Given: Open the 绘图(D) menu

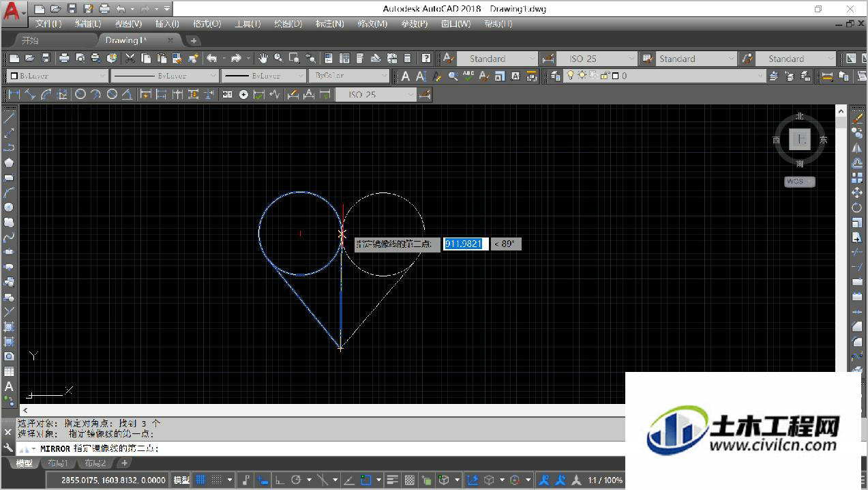Looking at the screenshot, I should tap(288, 24).
